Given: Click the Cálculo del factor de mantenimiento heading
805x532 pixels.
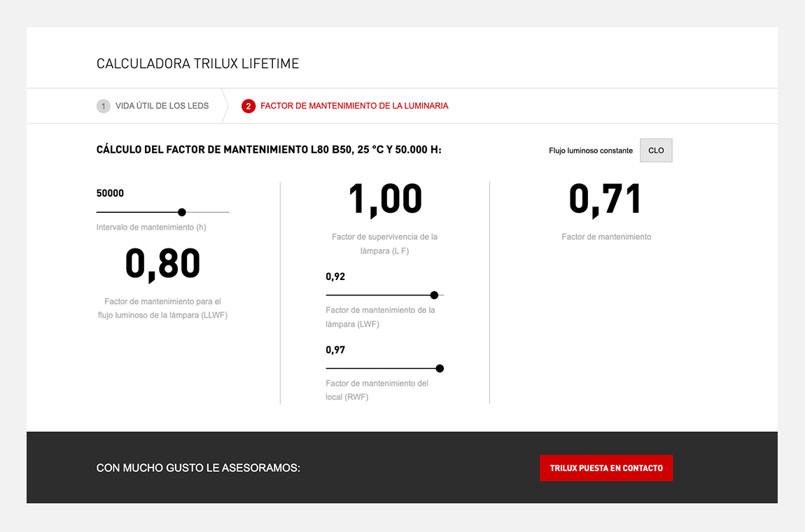Looking at the screenshot, I should tap(269, 149).
